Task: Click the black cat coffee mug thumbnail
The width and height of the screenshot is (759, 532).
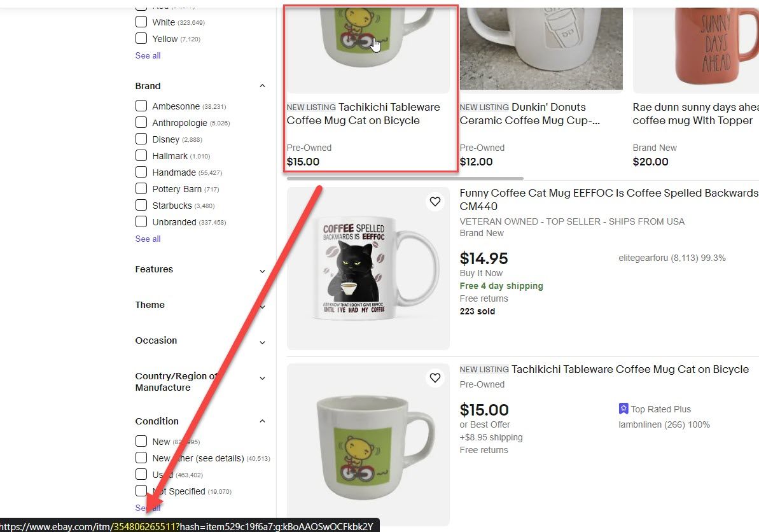Action: [368, 269]
